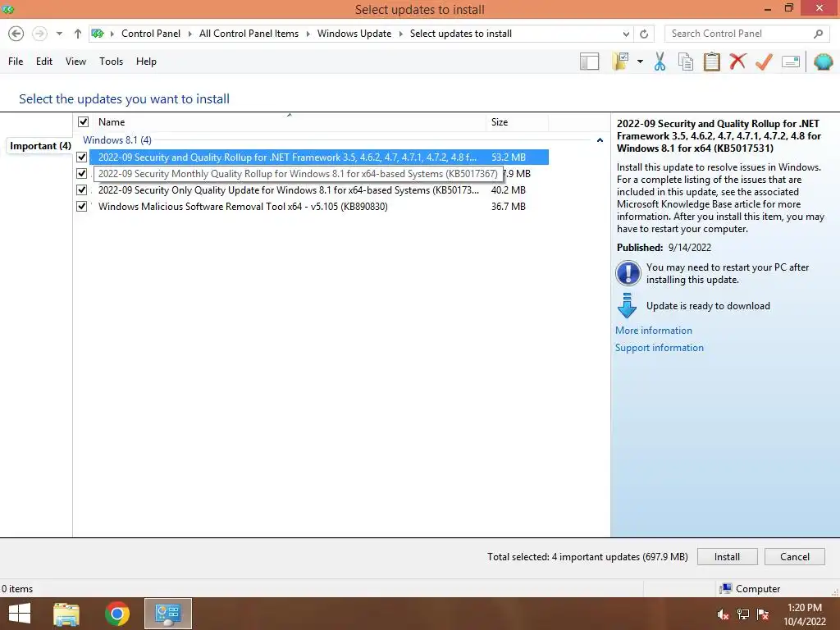Expand the address bar history dropdown
The image size is (840, 630).
click(x=626, y=34)
